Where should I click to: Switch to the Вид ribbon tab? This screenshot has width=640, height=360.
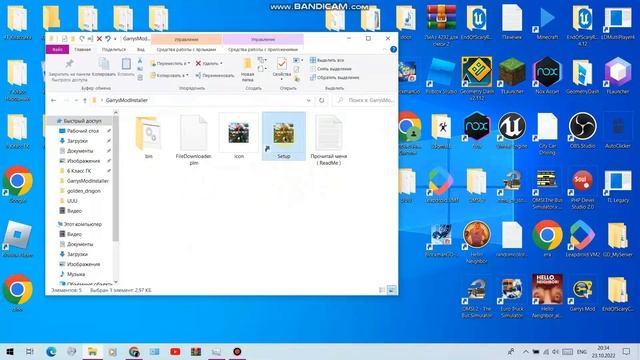click(x=141, y=49)
